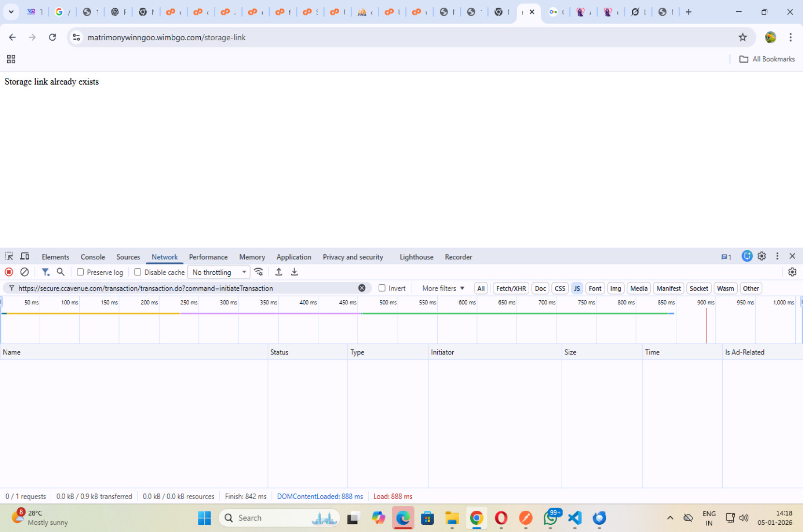Open network search magnifier icon
The width and height of the screenshot is (803, 532).
click(61, 272)
